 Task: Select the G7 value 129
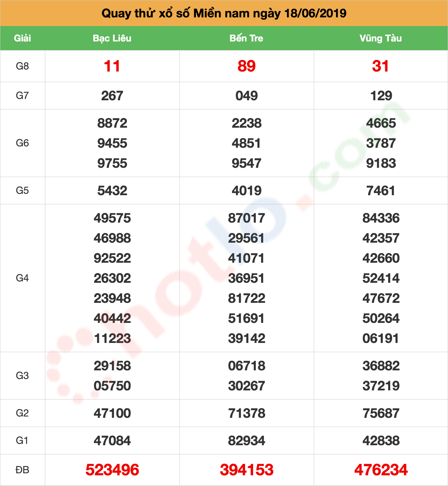pos(381,96)
